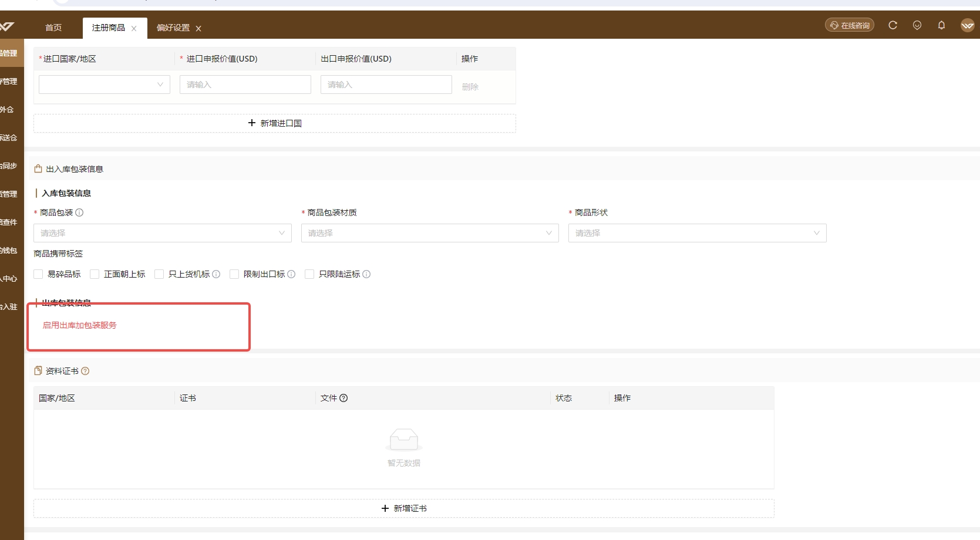Click the 证书 column header
The width and height of the screenshot is (980, 540).
click(188, 398)
